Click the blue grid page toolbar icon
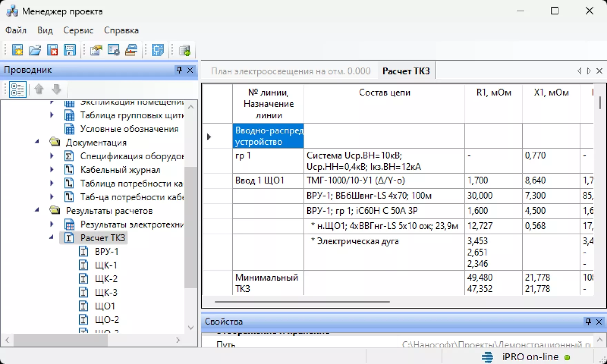 click(x=157, y=50)
